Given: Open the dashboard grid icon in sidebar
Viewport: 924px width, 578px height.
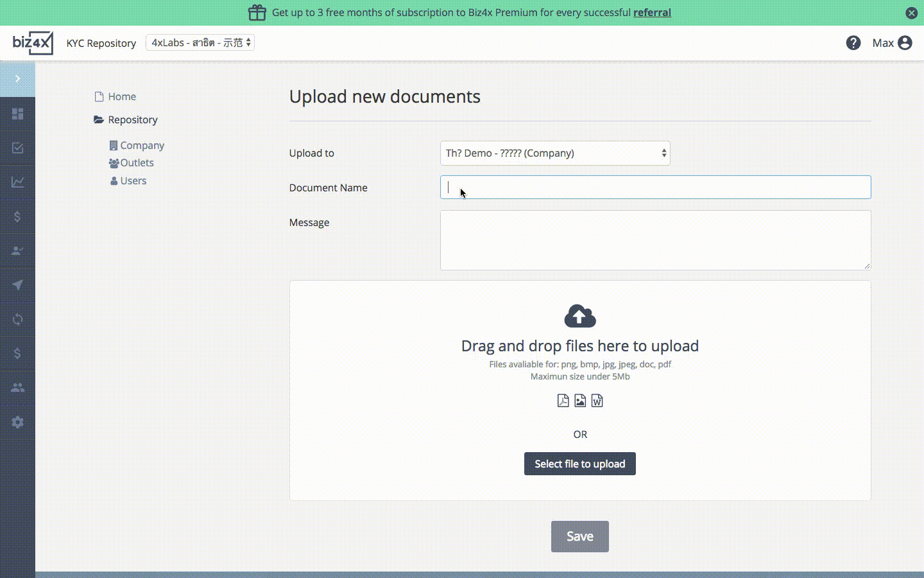Looking at the screenshot, I should coord(17,114).
